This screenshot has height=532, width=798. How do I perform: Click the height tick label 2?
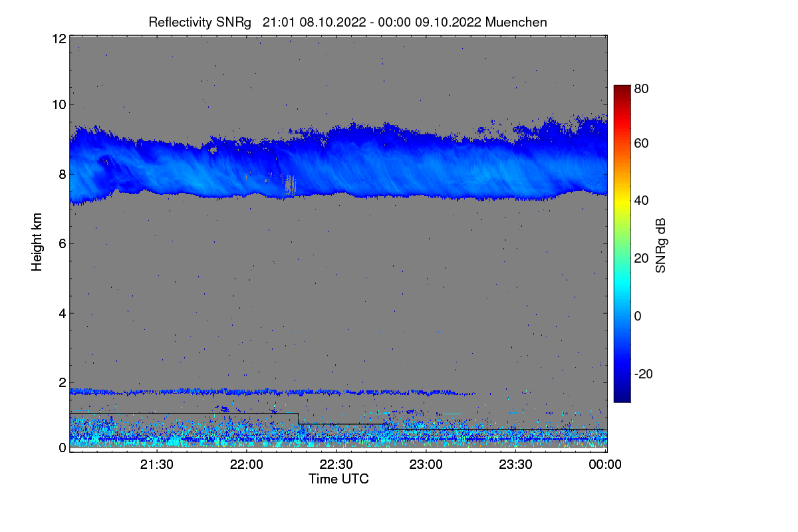pyautogui.click(x=62, y=382)
